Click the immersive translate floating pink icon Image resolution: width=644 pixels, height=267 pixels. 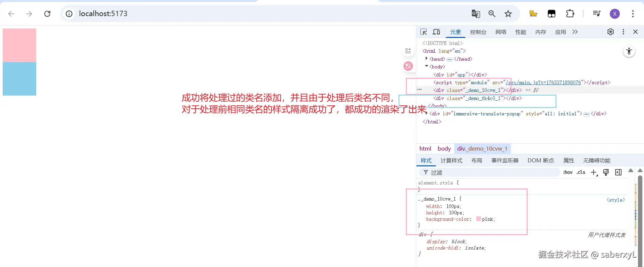point(408,66)
